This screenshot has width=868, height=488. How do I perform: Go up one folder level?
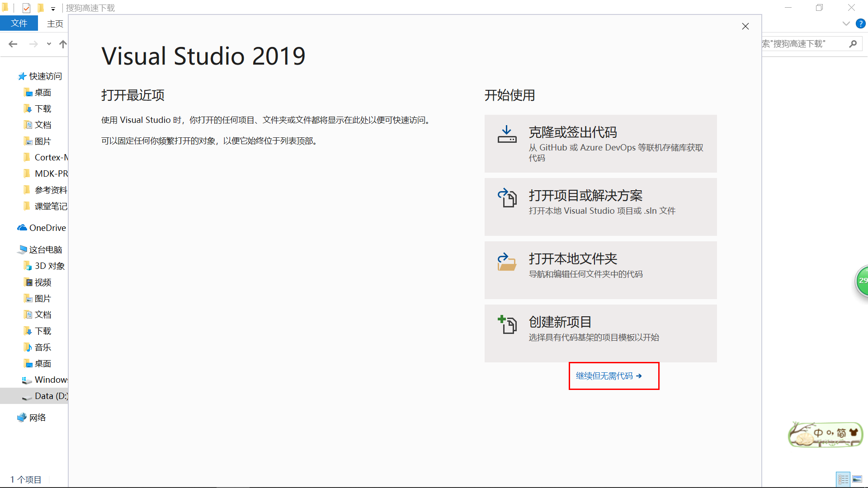(x=63, y=44)
